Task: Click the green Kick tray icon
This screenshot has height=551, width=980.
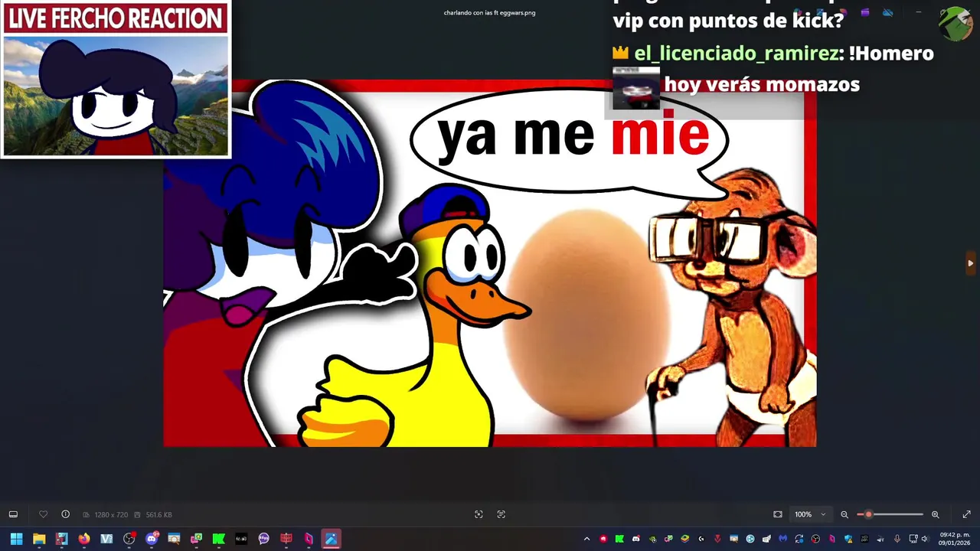Action: click(619, 539)
